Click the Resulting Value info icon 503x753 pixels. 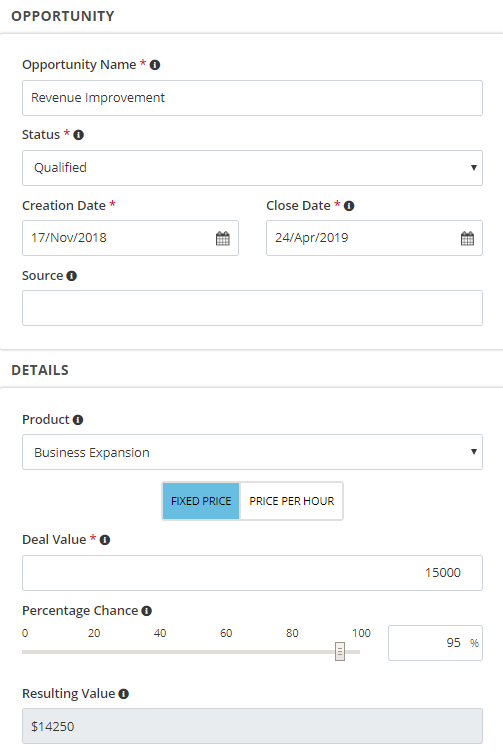click(x=123, y=694)
